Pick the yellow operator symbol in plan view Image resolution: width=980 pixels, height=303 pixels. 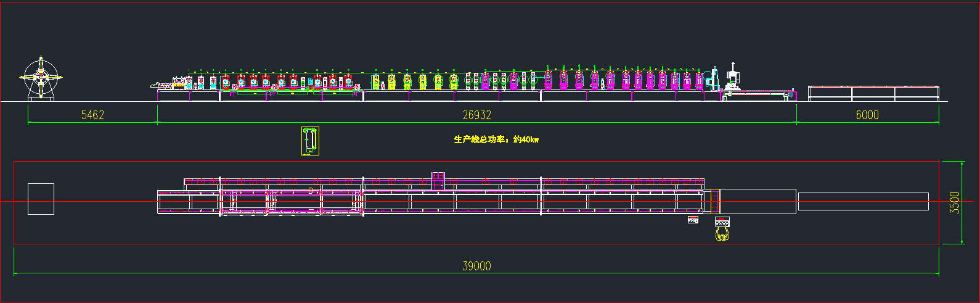coord(722,234)
